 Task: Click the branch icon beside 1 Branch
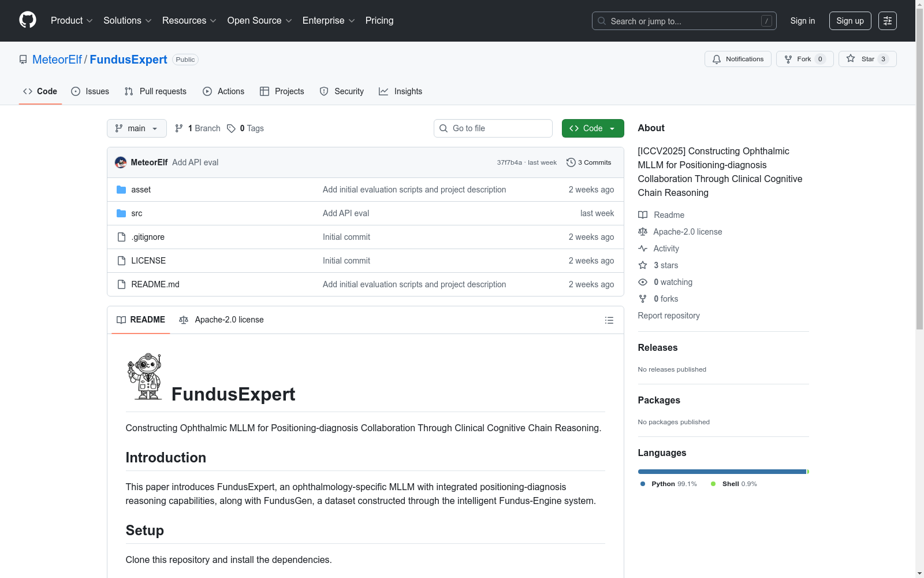pos(179,128)
